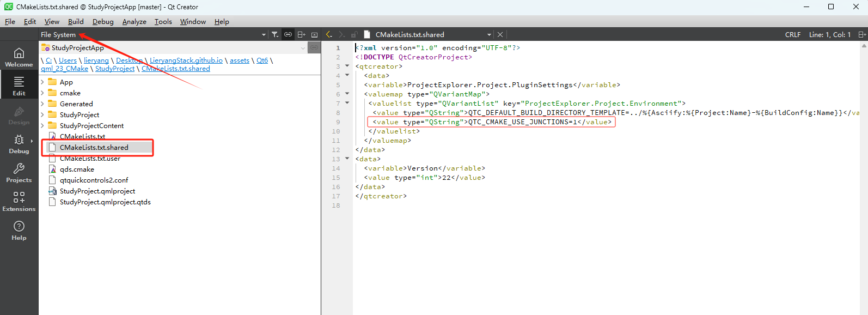
Task: Open the Help menu in menu bar
Action: point(222,22)
